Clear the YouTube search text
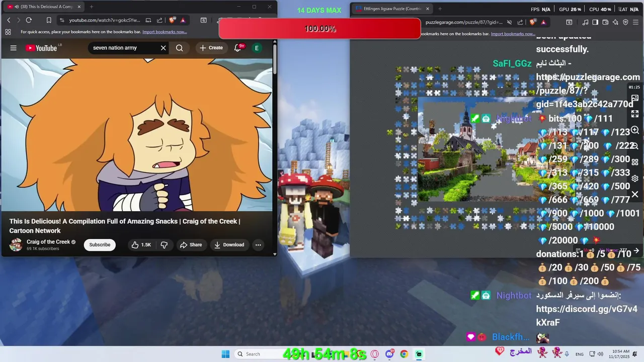The height and width of the screenshot is (362, 644). tap(163, 48)
